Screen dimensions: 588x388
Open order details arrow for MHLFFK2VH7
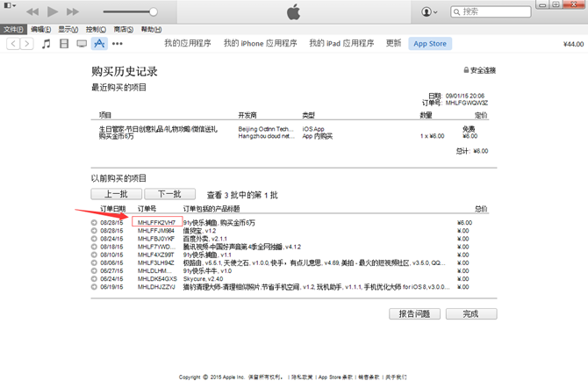click(x=94, y=222)
